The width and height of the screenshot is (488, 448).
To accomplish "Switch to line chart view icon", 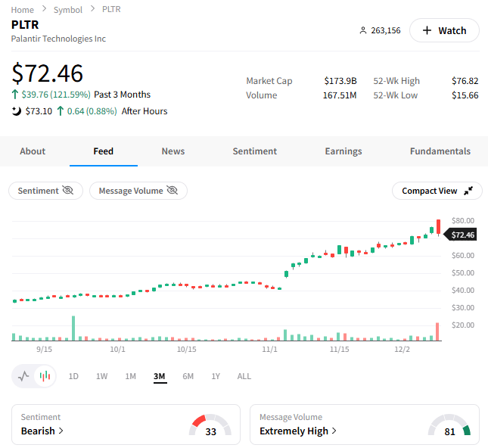I will 23,376.
